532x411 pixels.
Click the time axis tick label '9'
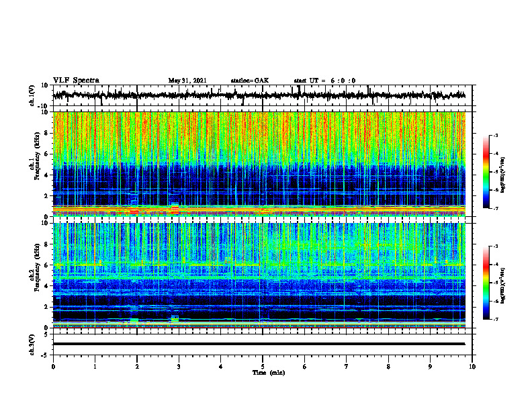click(430, 367)
